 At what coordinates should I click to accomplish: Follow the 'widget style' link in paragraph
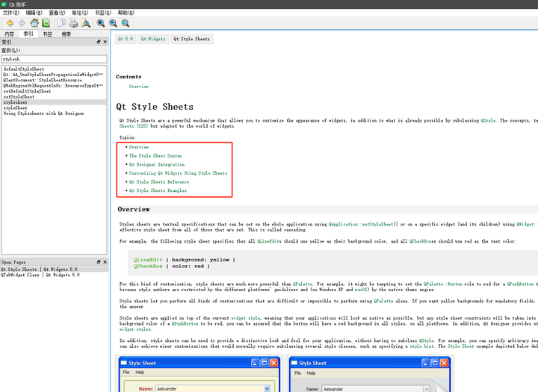[246, 318]
